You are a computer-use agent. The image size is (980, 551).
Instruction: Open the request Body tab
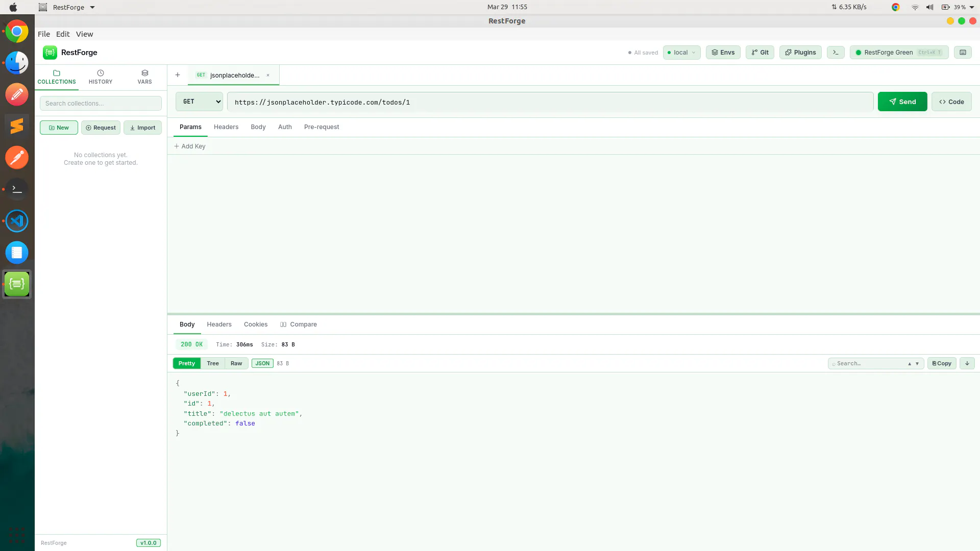[x=258, y=127]
